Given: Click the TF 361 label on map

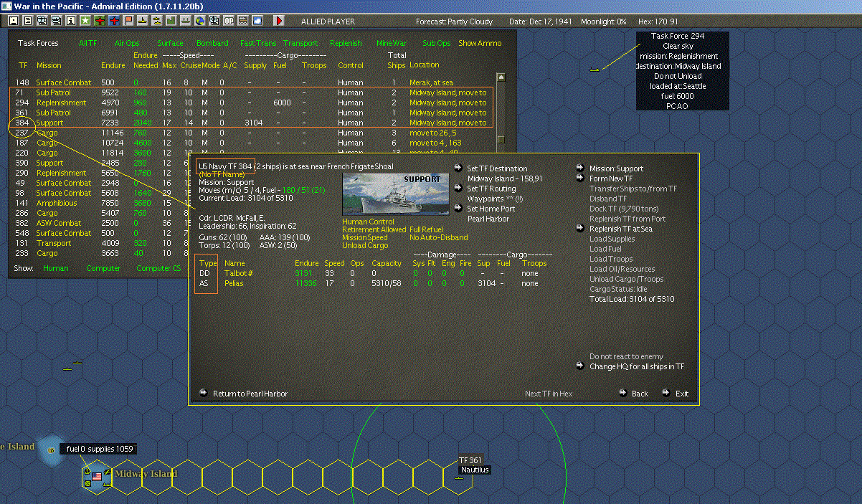Looking at the screenshot, I should (470, 460).
